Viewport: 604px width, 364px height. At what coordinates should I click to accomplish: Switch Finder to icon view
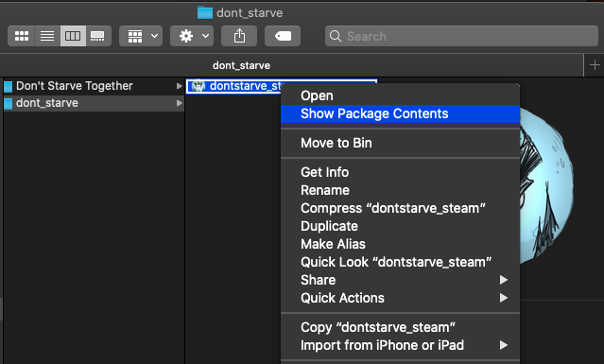pyautogui.click(x=21, y=36)
